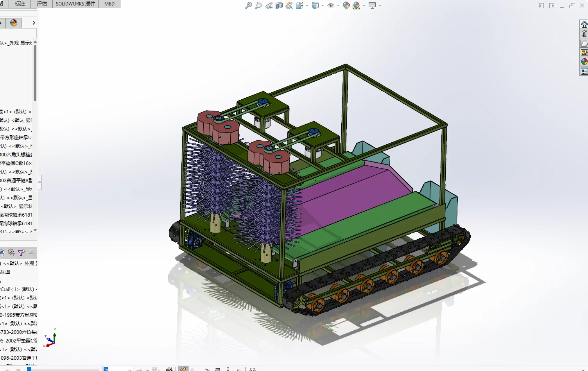Image resolution: width=588 pixels, height=371 pixels.
Task: Select the 视图 item in motion tree
Action: (5, 272)
